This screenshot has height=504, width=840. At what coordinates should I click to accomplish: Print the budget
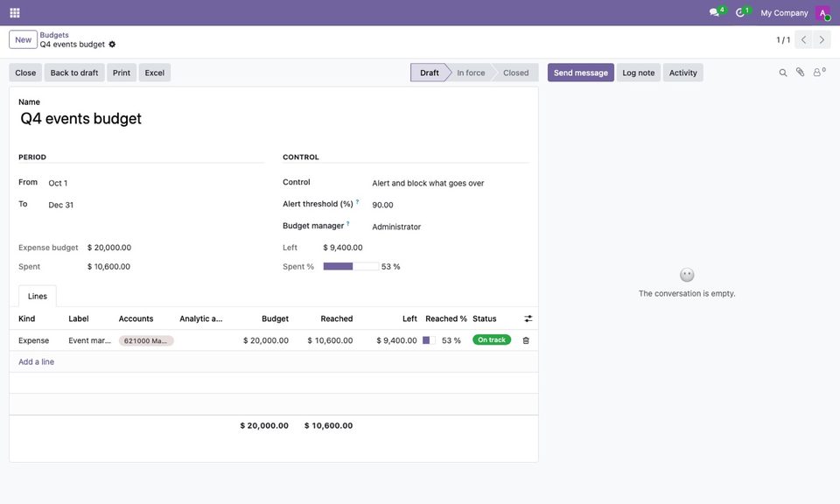121,73
